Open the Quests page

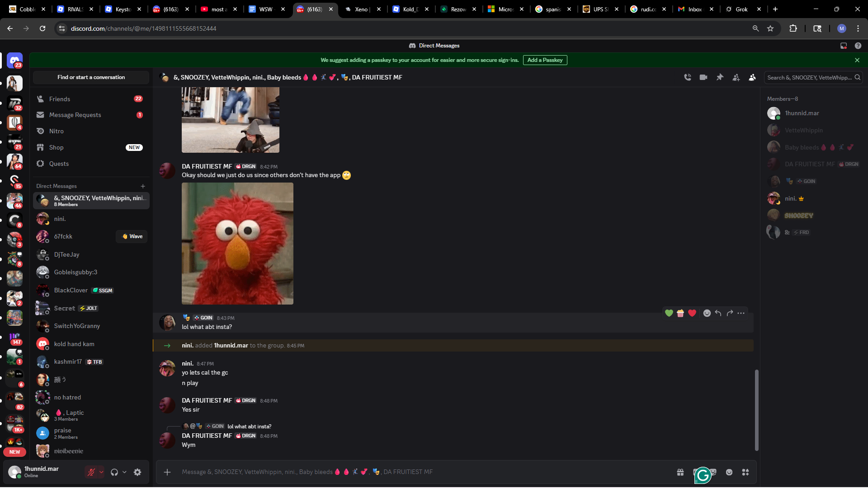point(91,164)
